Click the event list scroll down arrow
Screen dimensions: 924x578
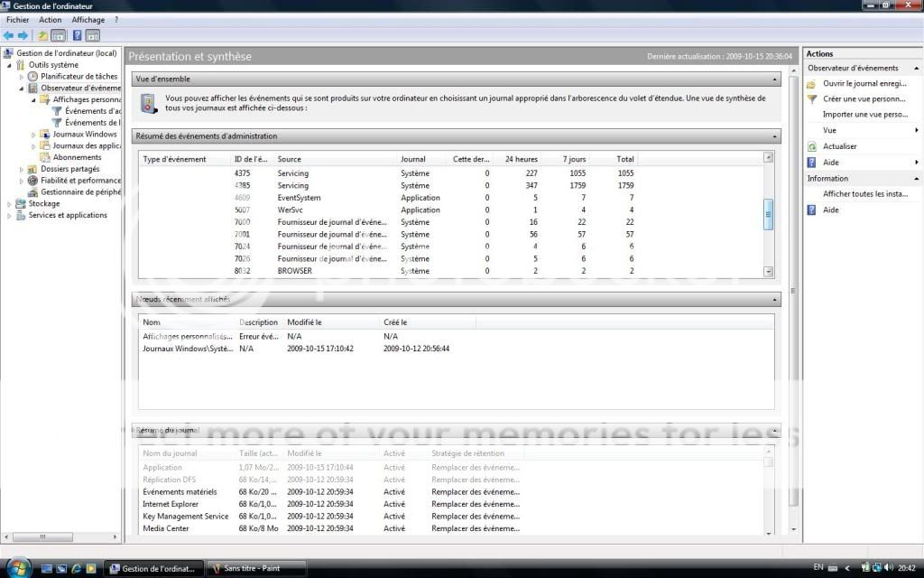pos(768,272)
